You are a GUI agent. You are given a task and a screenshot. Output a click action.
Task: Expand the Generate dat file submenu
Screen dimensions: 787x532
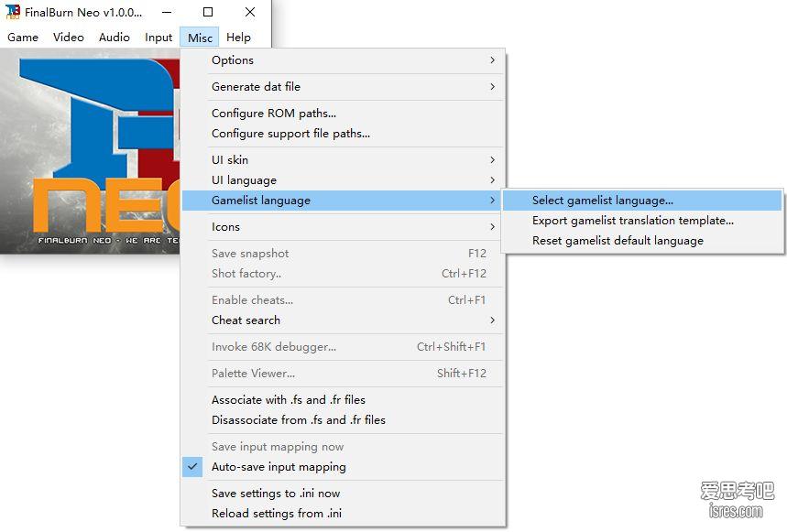(344, 87)
